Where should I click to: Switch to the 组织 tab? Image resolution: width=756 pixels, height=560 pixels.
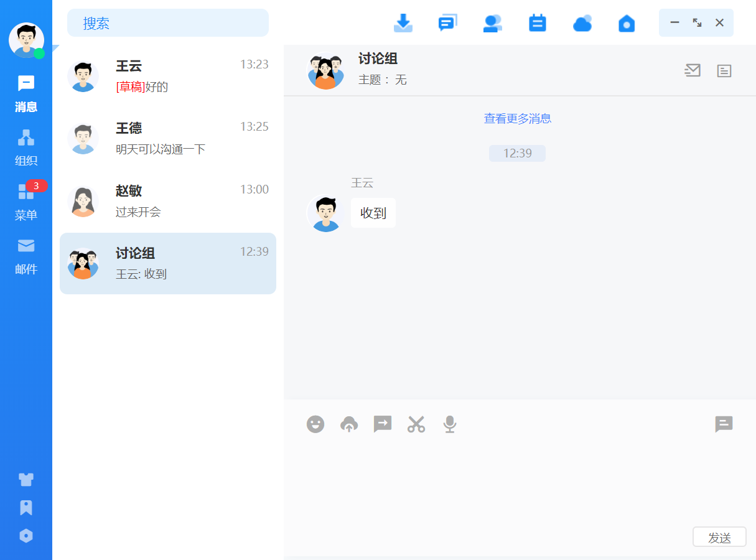(26, 147)
